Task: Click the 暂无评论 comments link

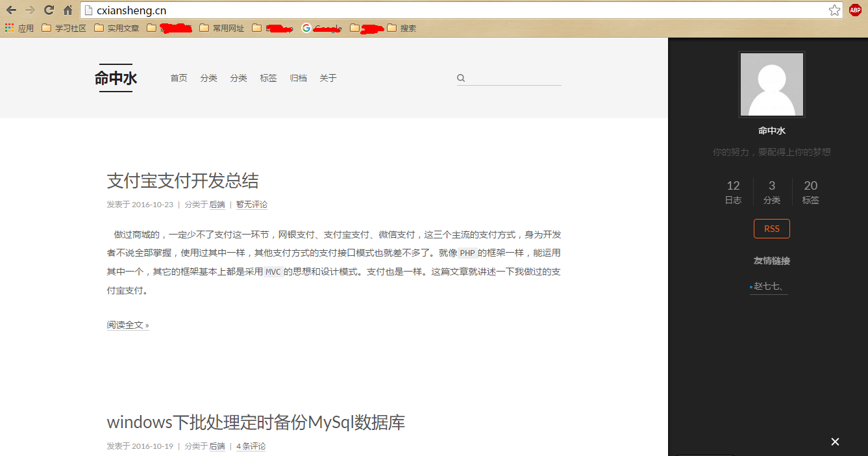Action: [x=252, y=205]
